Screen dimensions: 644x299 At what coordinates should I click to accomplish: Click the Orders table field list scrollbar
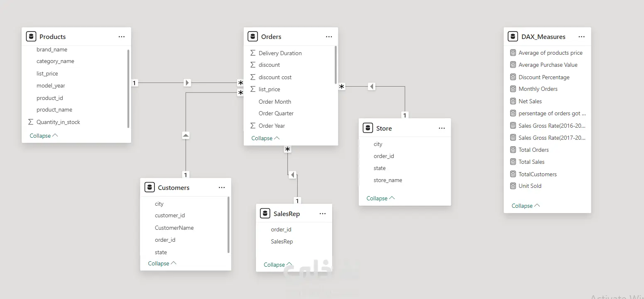point(335,65)
